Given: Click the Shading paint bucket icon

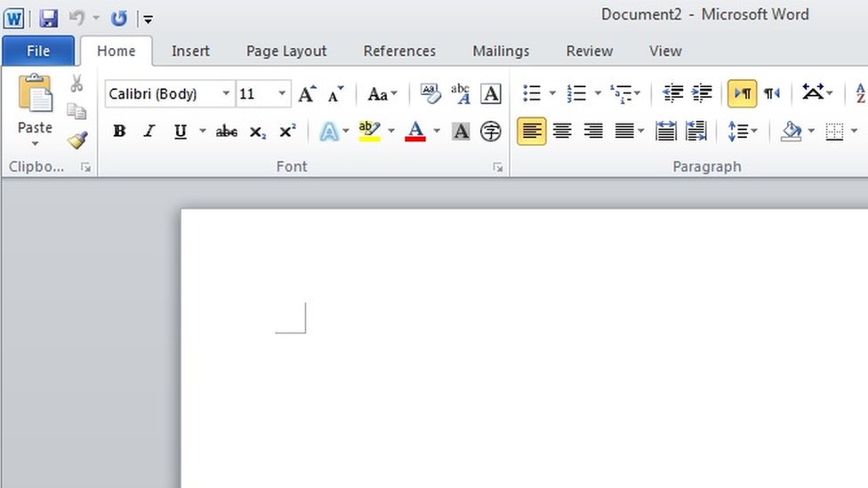Looking at the screenshot, I should pyautogui.click(x=792, y=132).
